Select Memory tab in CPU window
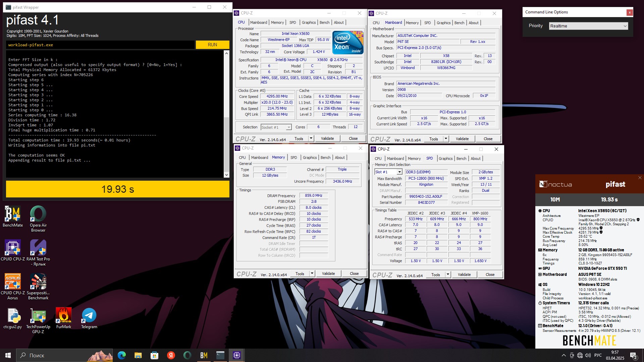 [x=277, y=22]
